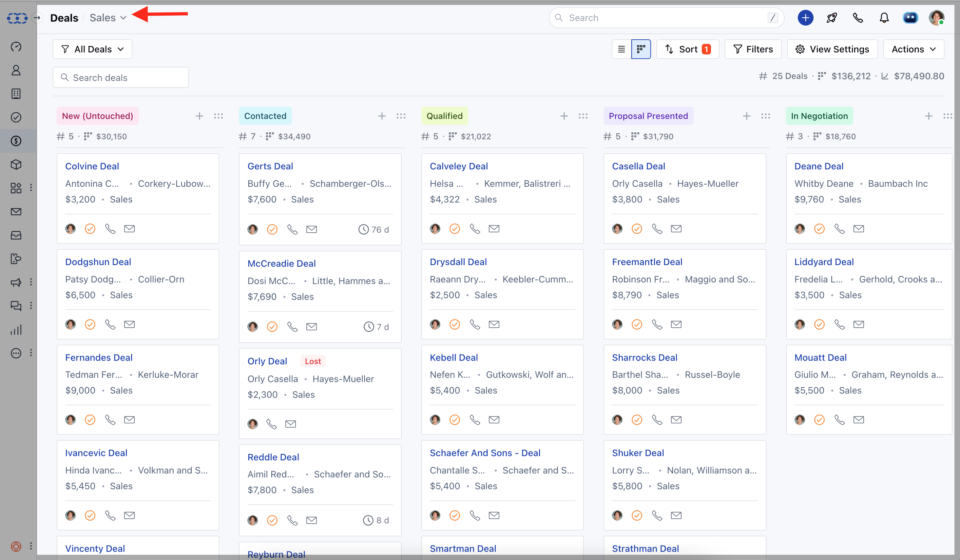Open the Colvine Deal link
960x560 pixels.
click(92, 166)
